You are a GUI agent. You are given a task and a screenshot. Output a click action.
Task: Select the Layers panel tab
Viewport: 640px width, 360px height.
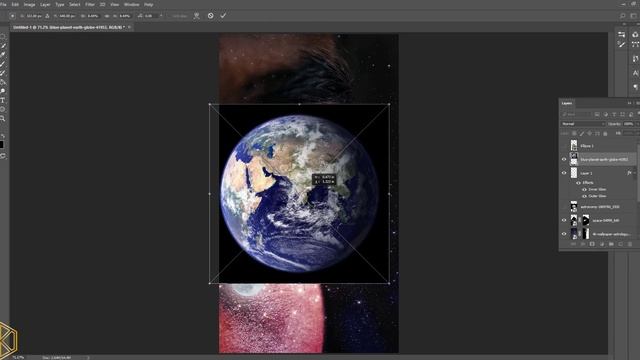(x=567, y=103)
